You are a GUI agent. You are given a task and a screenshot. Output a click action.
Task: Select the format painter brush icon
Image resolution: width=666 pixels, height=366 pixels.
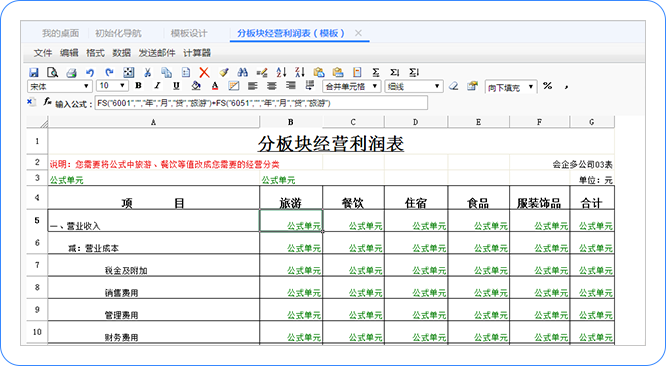(x=224, y=73)
